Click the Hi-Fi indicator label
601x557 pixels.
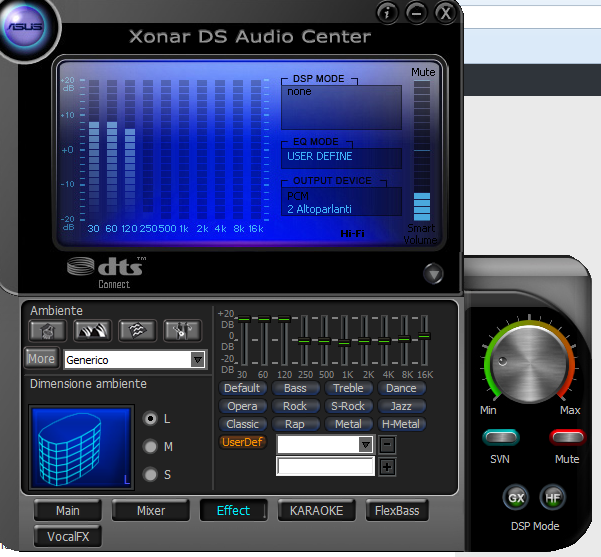pyautogui.click(x=352, y=233)
